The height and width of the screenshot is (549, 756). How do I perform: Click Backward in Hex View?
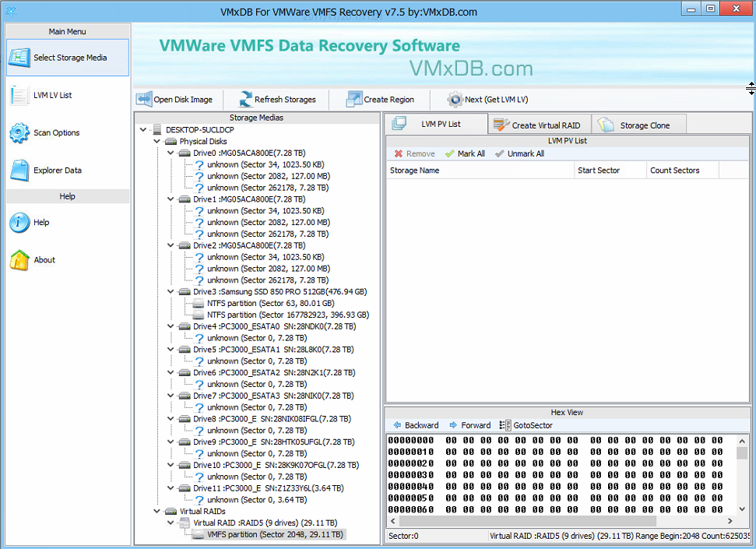pyautogui.click(x=416, y=425)
